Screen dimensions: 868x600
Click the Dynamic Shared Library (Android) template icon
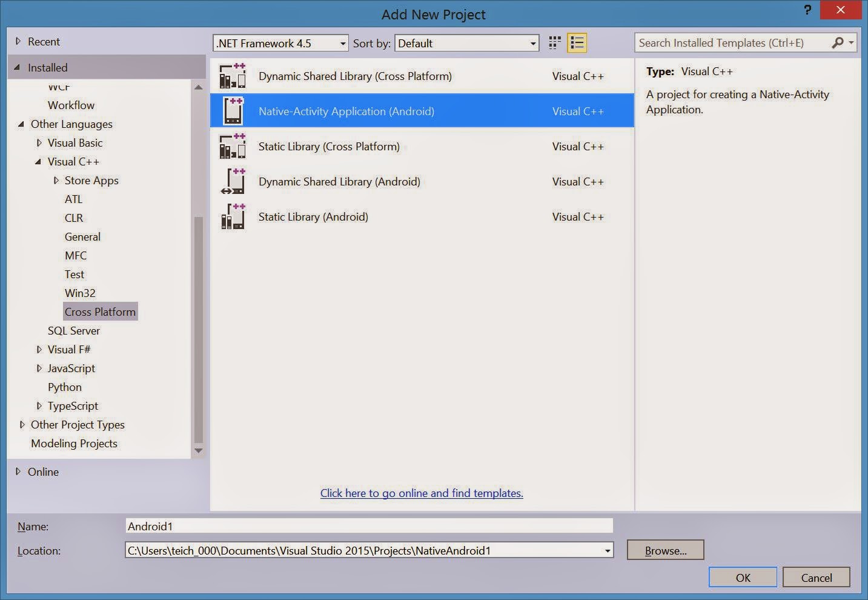click(233, 181)
